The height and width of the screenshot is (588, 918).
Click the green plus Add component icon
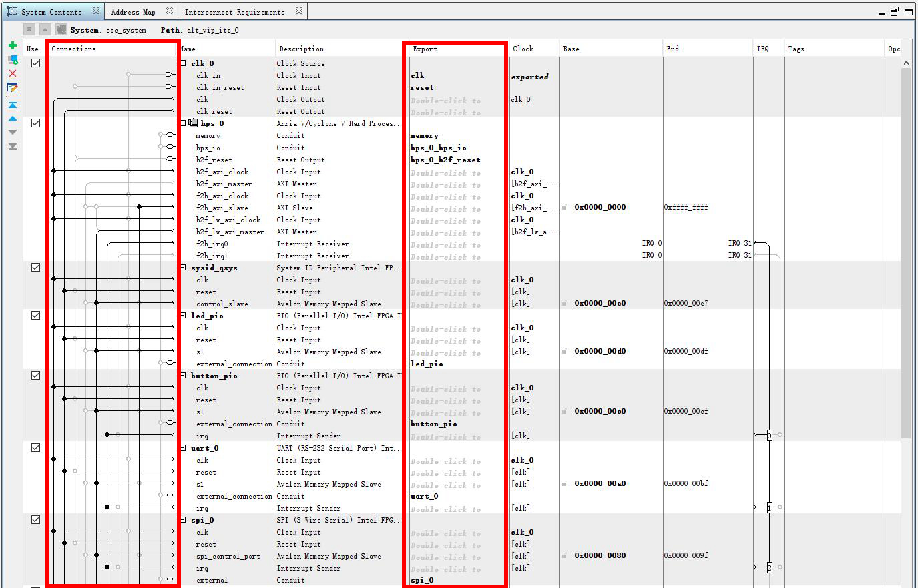[x=12, y=45]
